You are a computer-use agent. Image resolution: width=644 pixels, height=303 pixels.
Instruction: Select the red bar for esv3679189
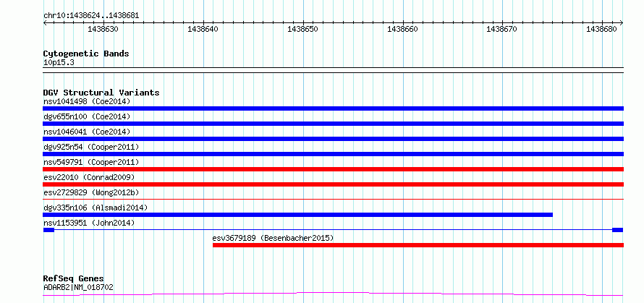[x=418, y=245]
